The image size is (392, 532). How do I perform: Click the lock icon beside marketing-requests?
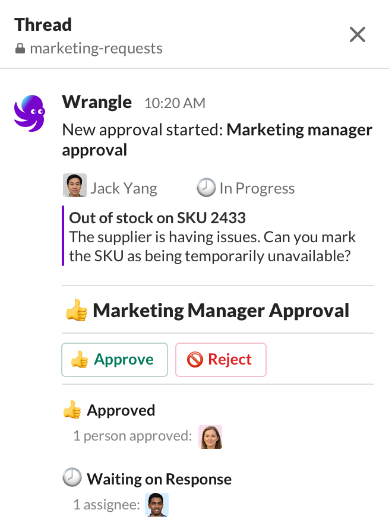tap(19, 48)
